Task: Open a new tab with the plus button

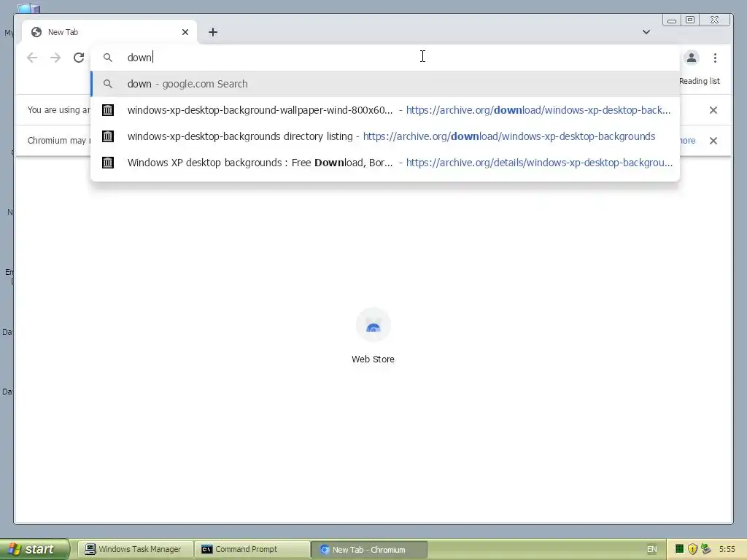Action: [x=213, y=32]
